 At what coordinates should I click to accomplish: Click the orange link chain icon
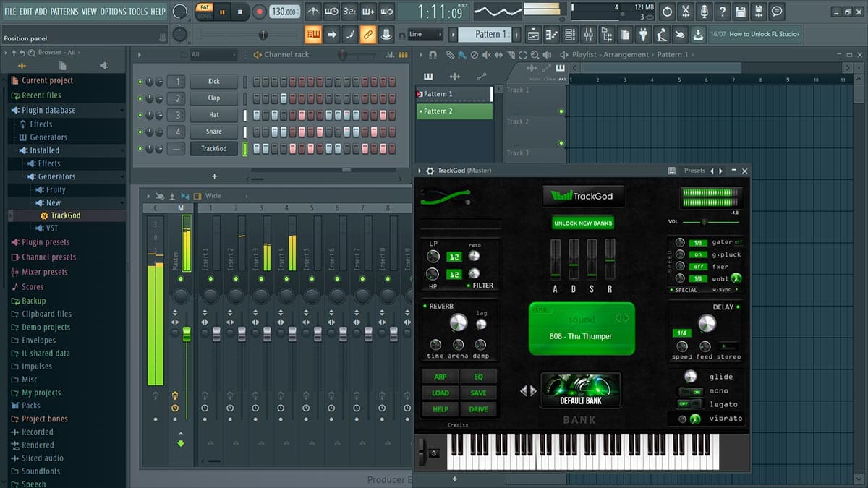click(x=368, y=35)
